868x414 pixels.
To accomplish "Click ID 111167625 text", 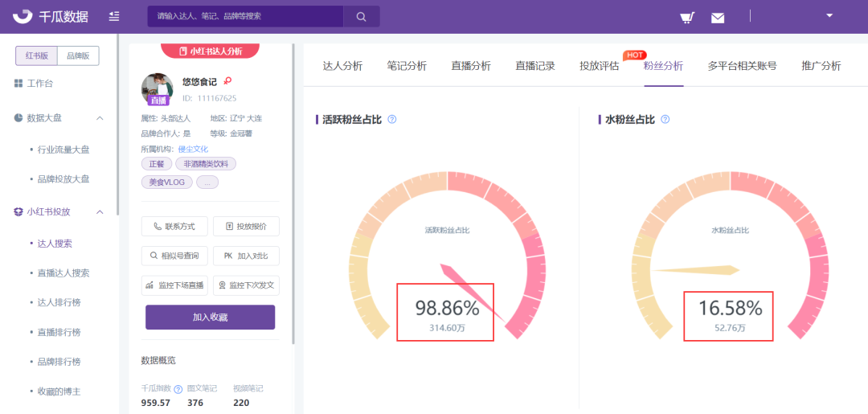I will click(x=209, y=99).
